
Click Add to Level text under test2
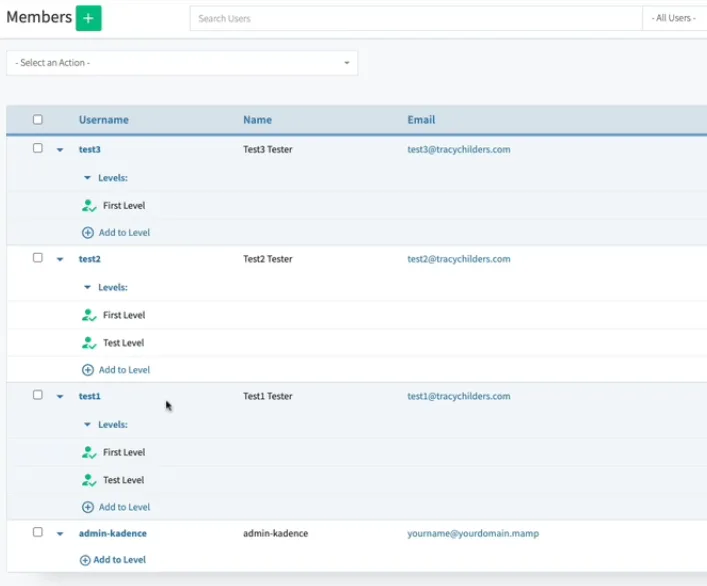pos(124,370)
